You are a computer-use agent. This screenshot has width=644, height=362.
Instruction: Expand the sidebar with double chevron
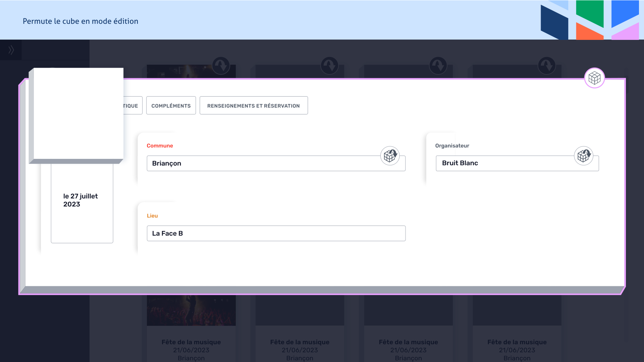coord(11,50)
